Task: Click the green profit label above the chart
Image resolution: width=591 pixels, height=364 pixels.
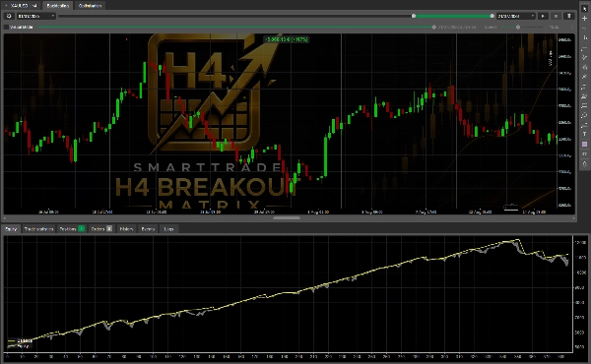Action: coord(286,39)
